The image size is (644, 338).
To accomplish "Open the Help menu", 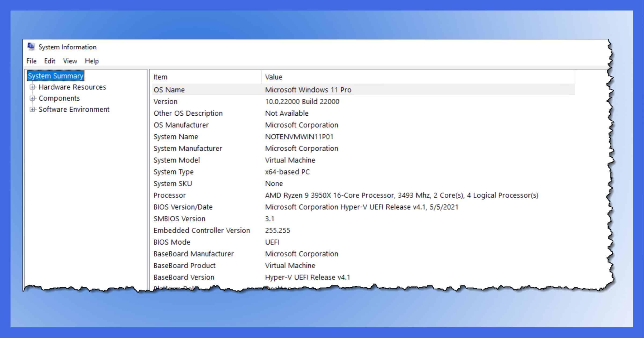I will 92,61.
